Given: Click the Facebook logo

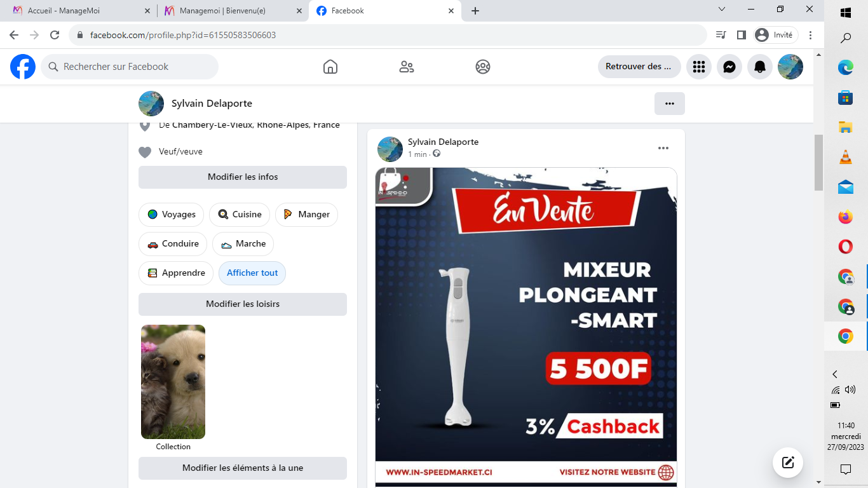Looking at the screenshot, I should pyautogui.click(x=23, y=67).
